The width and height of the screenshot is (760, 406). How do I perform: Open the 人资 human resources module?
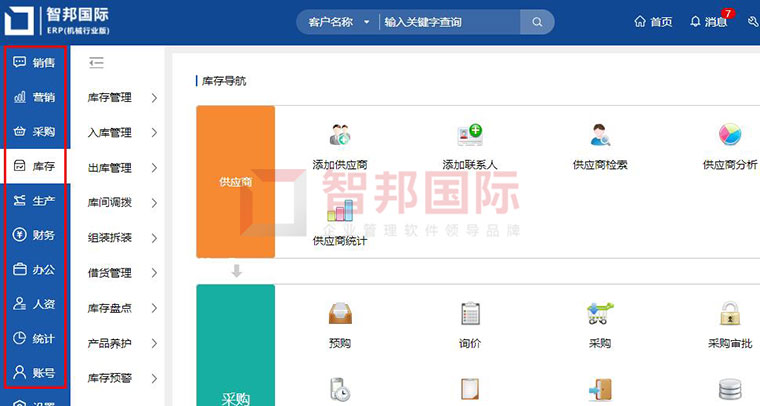click(34, 304)
